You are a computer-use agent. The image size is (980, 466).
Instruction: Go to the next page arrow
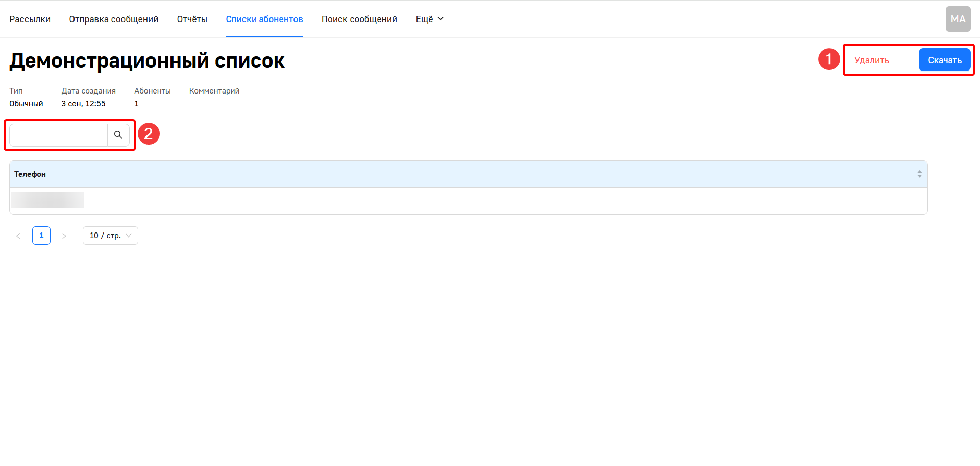pyautogui.click(x=64, y=236)
